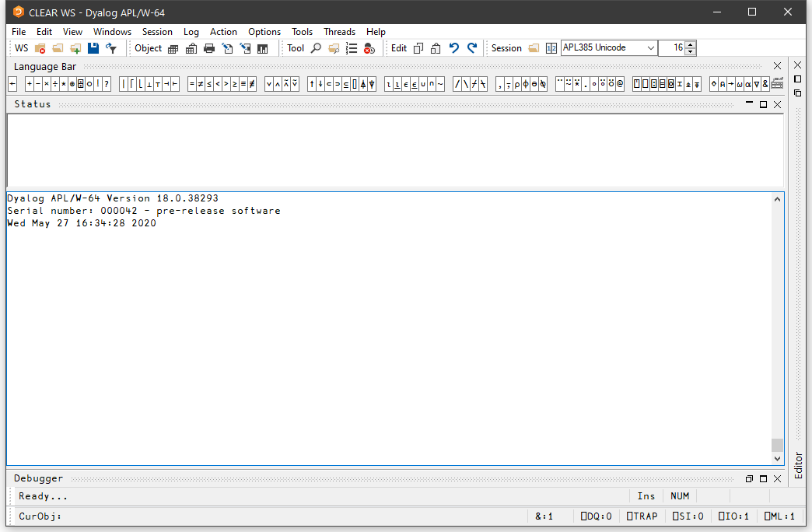
Task: Decrease font size with the down stepper
Action: tap(691, 52)
